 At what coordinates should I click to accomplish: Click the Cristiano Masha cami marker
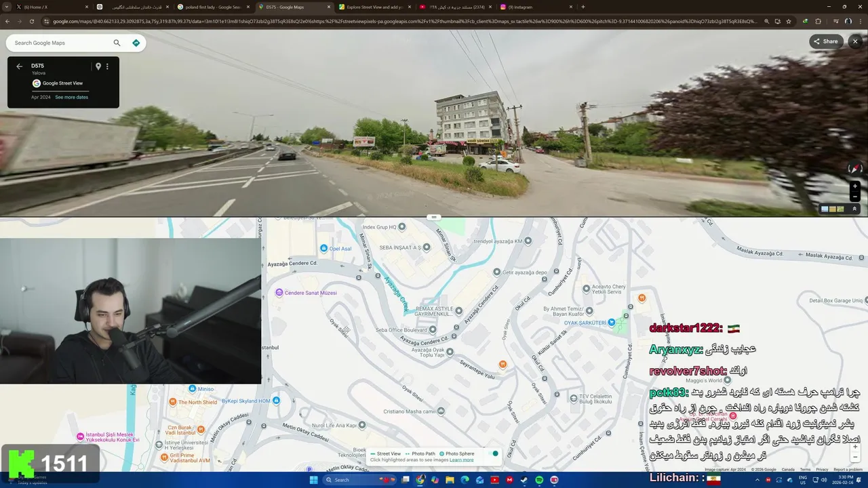tap(441, 411)
